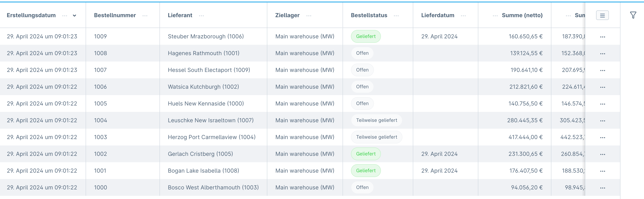This screenshot has height=199, width=644.
Task: Open options icon of the Lieferant column
Action: 201,16
